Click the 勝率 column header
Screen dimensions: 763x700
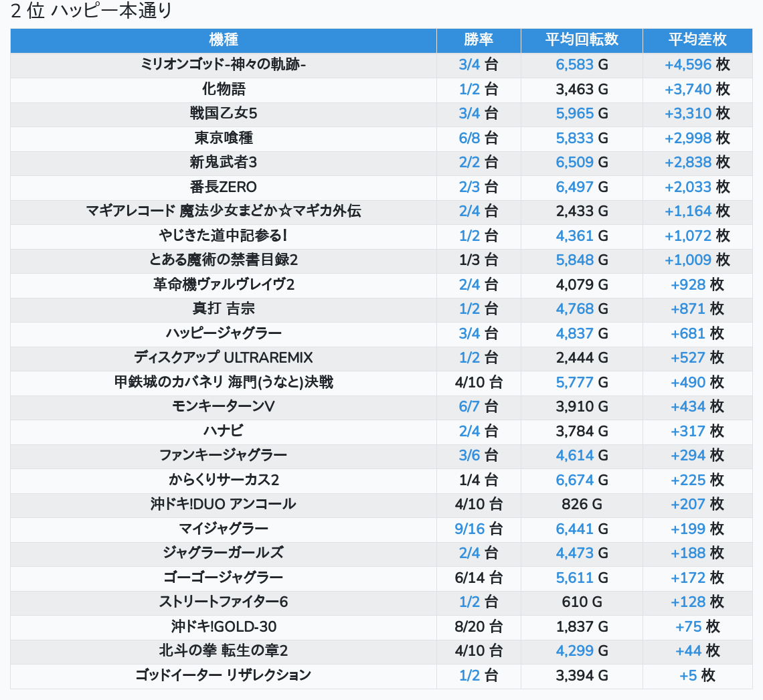coord(479,40)
